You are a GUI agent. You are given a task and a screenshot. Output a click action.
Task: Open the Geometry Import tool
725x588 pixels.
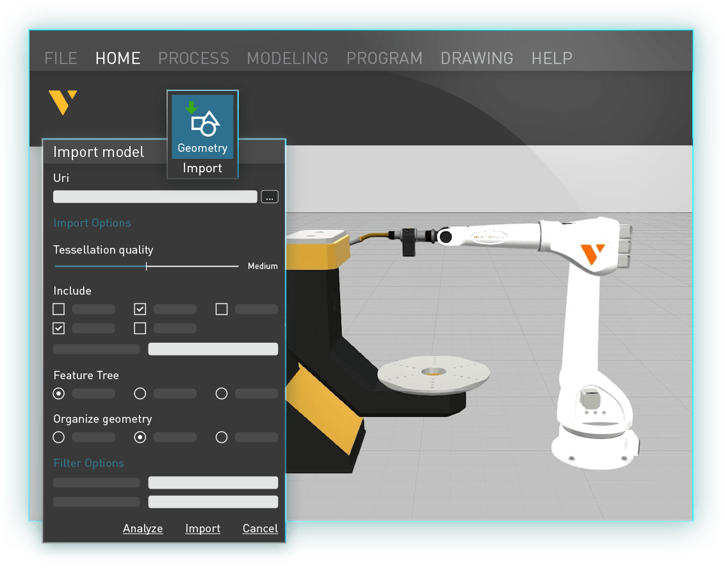coord(202,126)
